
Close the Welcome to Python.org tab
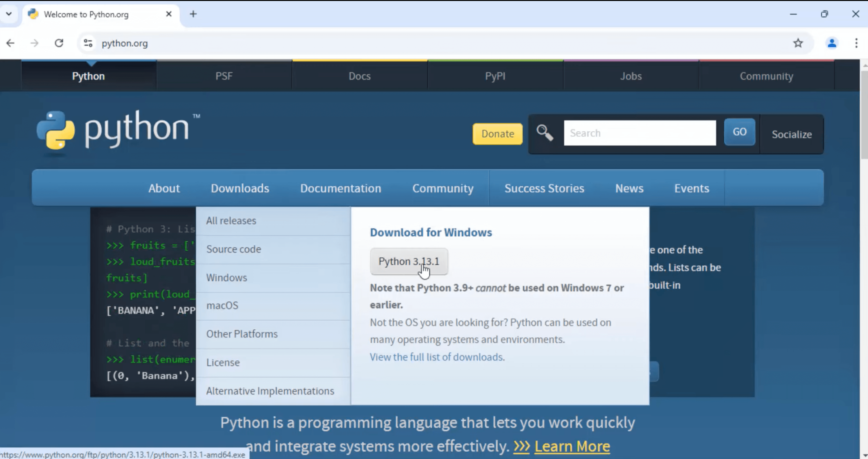point(169,14)
